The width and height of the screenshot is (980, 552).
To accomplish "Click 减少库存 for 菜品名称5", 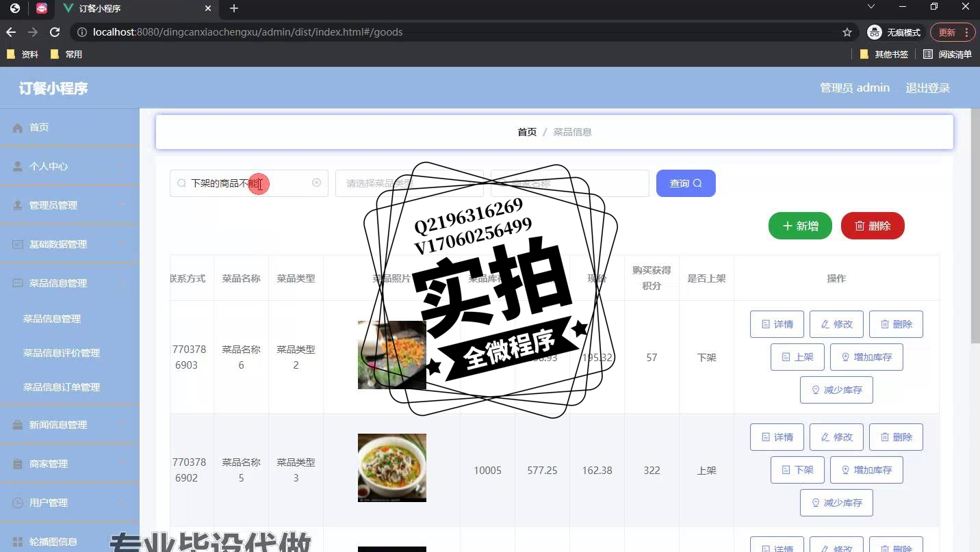I will [836, 503].
